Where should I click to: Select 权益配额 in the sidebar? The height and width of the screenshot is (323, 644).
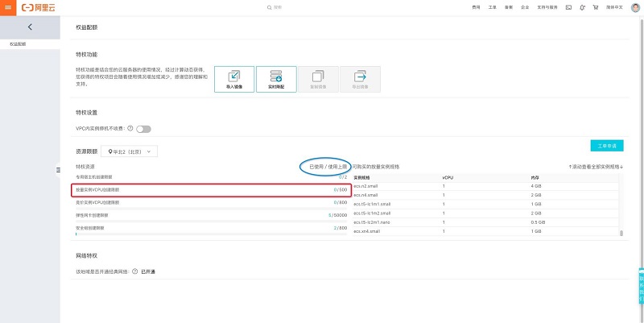click(30, 44)
